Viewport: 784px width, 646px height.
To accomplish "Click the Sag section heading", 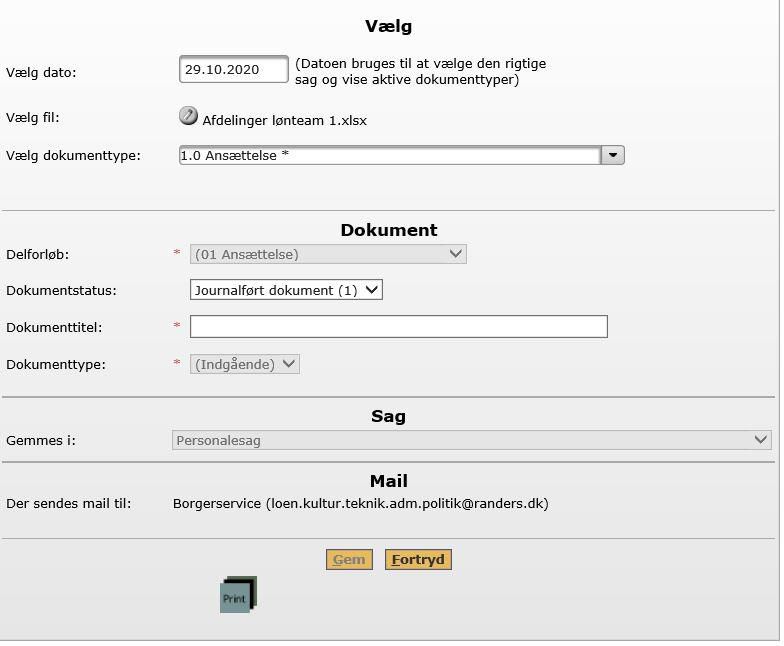I will point(388,416).
